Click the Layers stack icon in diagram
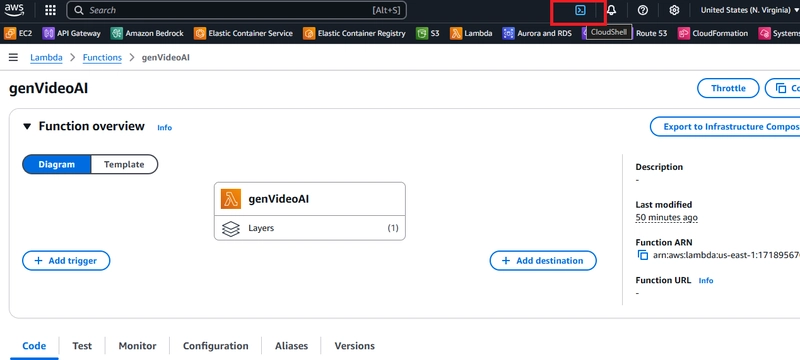Screen dimensions: 800x360 click(x=231, y=228)
